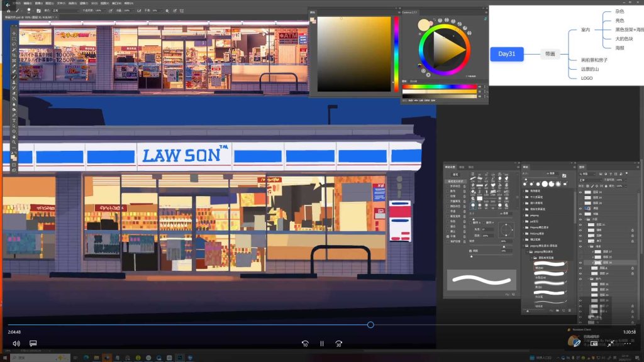The height and width of the screenshot is (362, 644).
Task: Select the Crop tool
Action: pos(14,55)
